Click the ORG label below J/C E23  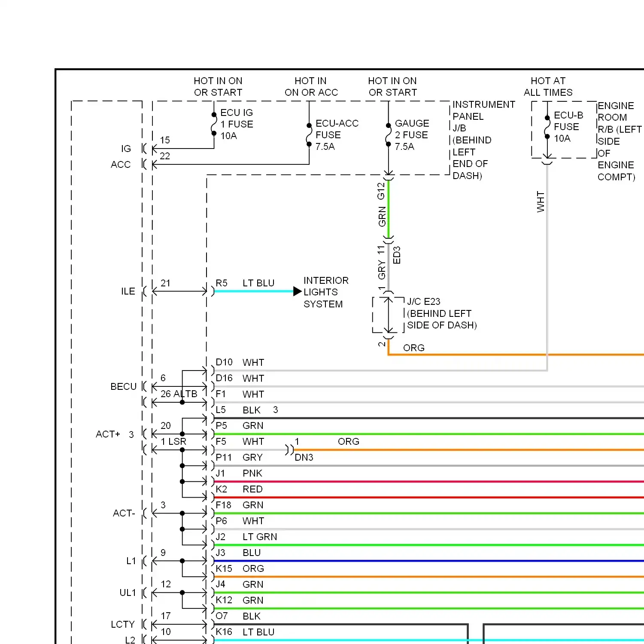pyautogui.click(x=414, y=348)
